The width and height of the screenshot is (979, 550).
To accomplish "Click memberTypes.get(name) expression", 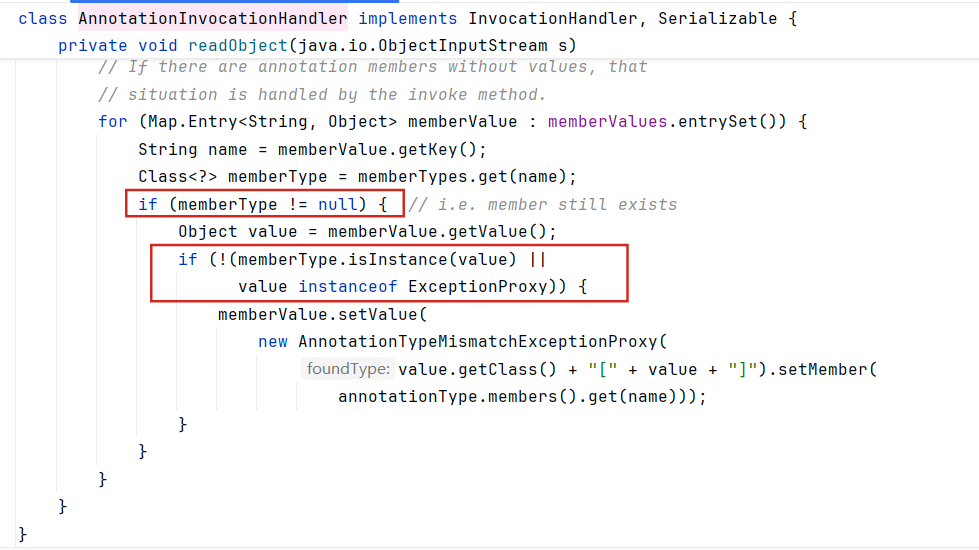I will [463, 177].
